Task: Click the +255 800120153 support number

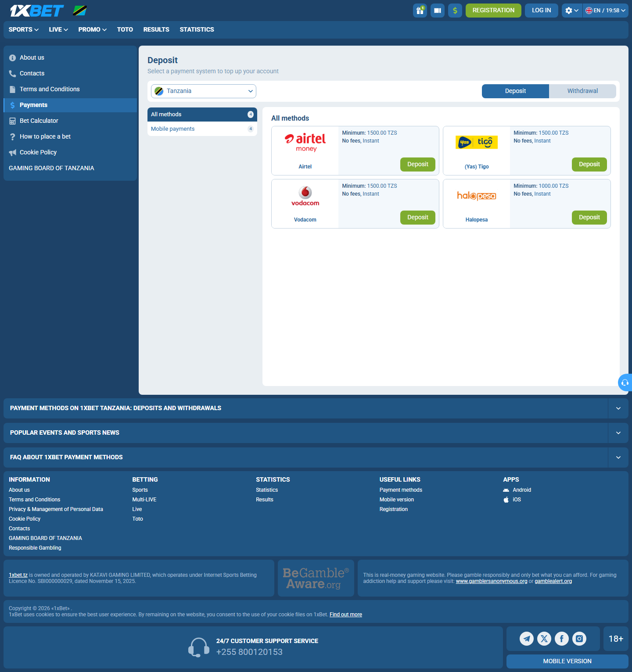Action: pyautogui.click(x=249, y=652)
